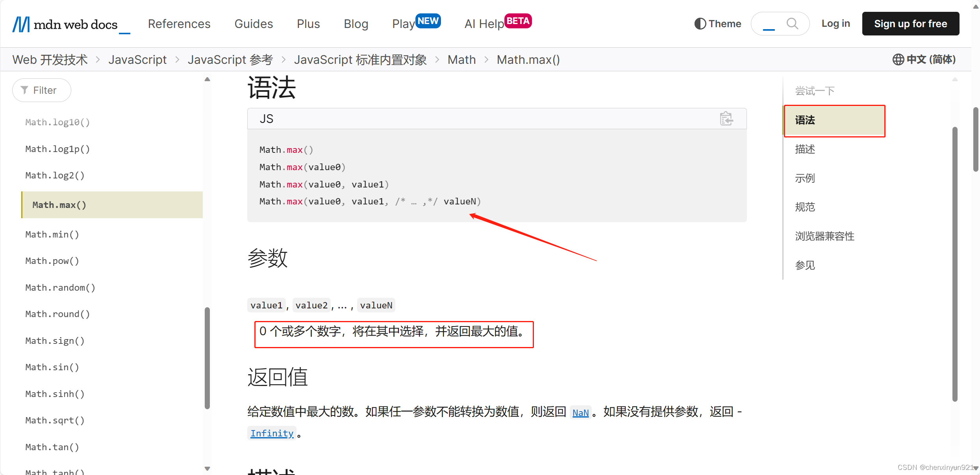Screen dimensions: 980x475
Task: Click the Sign up for free button
Action: tap(910, 24)
